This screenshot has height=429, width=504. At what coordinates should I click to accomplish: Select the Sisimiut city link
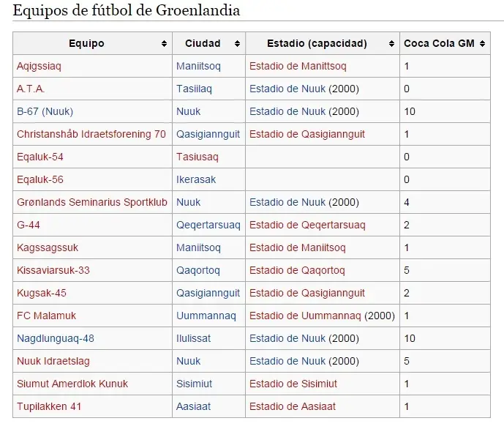point(195,384)
